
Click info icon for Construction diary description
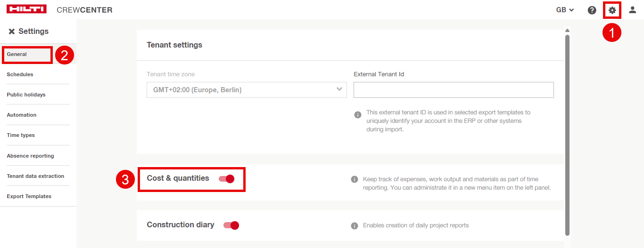point(355,226)
